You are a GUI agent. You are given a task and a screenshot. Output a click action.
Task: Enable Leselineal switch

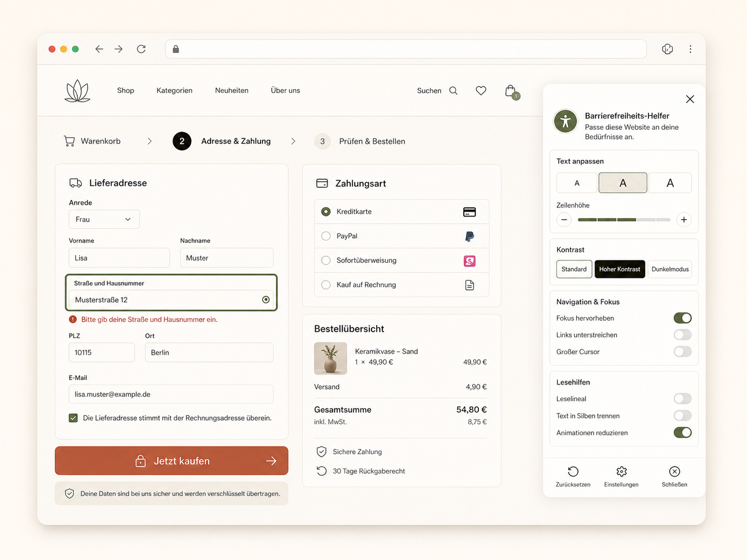[x=683, y=399]
